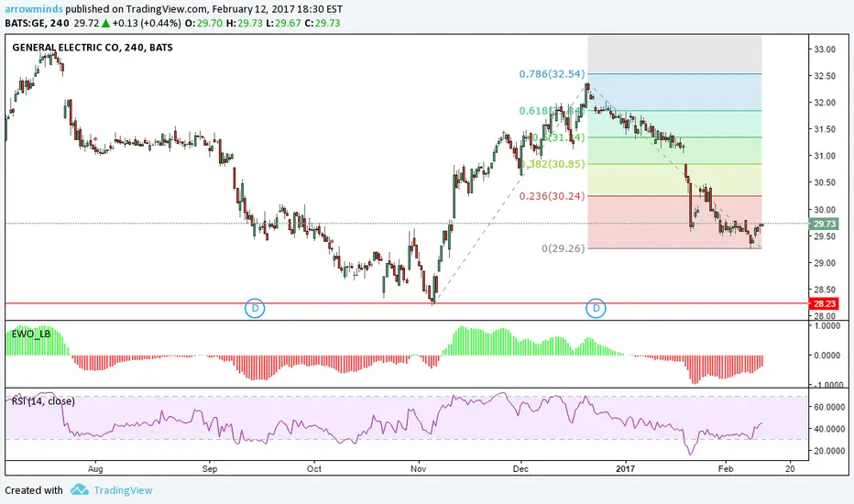Click the red 28.23 price level tag

click(x=825, y=304)
